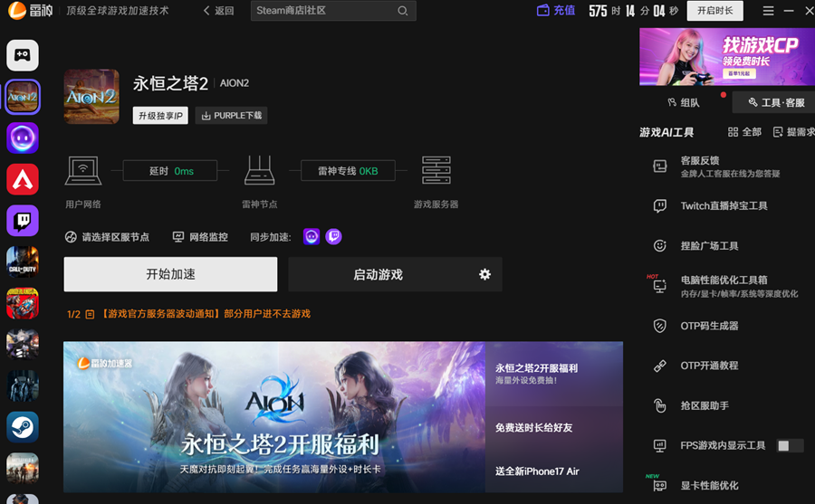Switch to the 组队 tab
815x504 pixels.
click(x=683, y=103)
